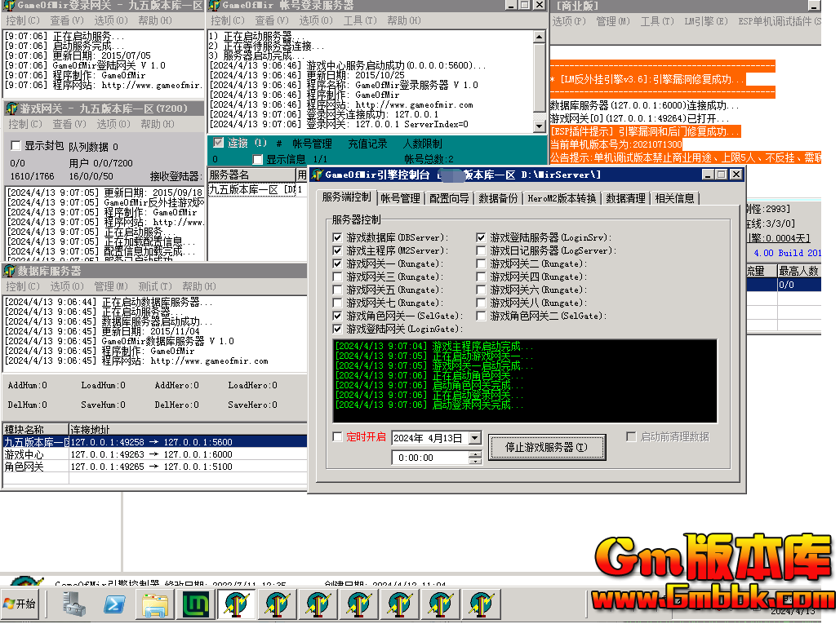Viewport: 840px width, 624px height.
Task: Switch to the 帐号管理 tab
Action: click(400, 198)
